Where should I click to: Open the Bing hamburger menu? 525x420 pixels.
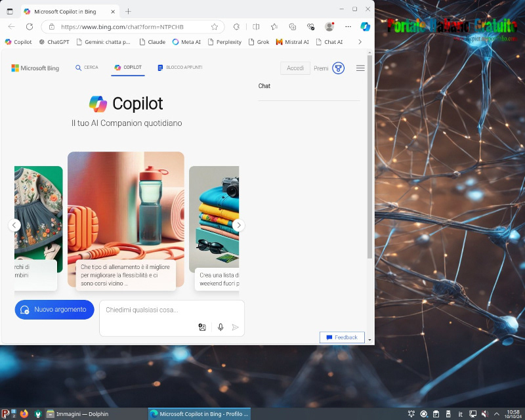click(360, 68)
